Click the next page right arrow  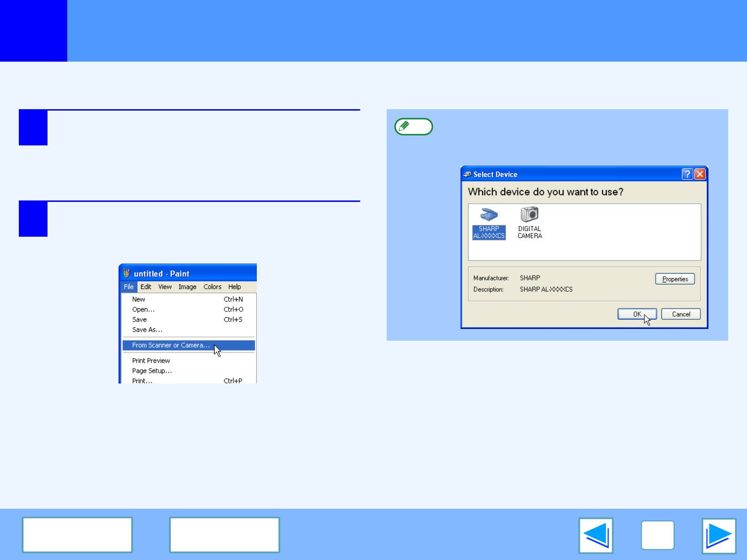[718, 536]
